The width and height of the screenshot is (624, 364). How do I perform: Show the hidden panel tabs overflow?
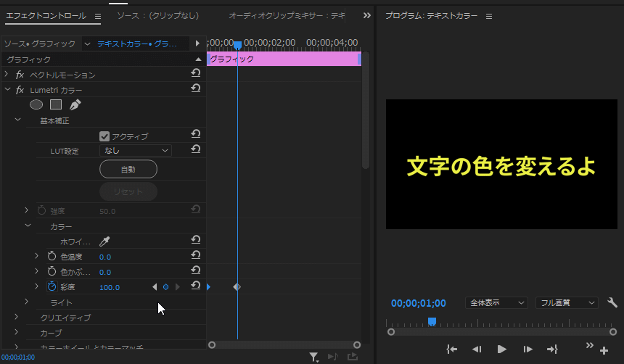[367, 15]
